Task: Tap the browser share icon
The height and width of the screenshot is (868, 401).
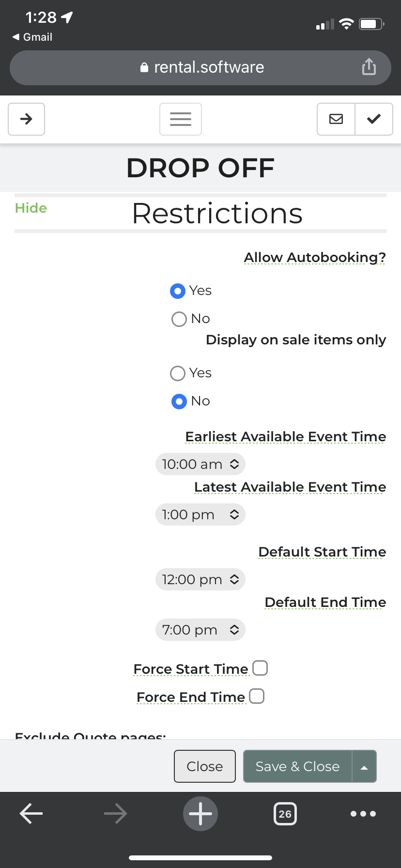Action: click(x=369, y=67)
